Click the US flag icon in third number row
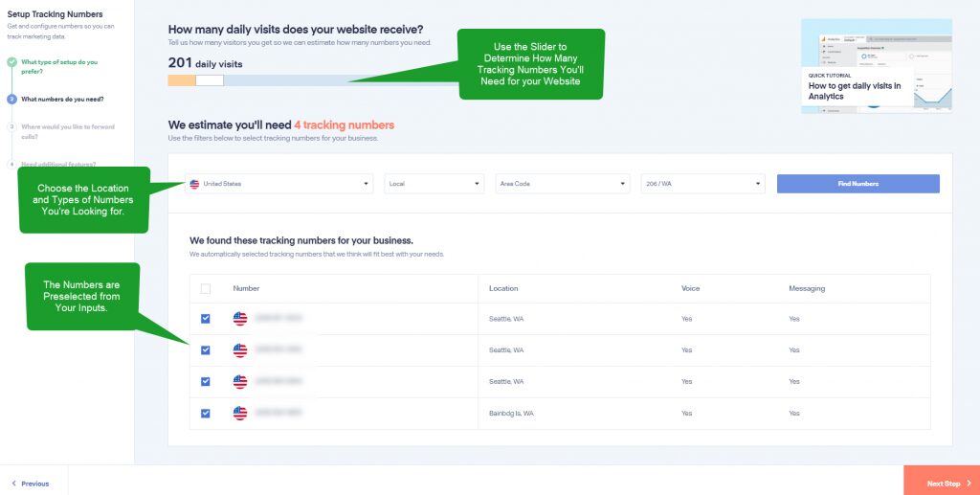This screenshot has height=495, width=980. pos(240,381)
